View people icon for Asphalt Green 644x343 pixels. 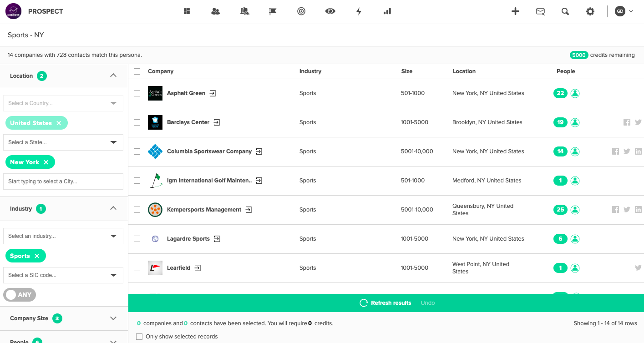click(x=575, y=93)
